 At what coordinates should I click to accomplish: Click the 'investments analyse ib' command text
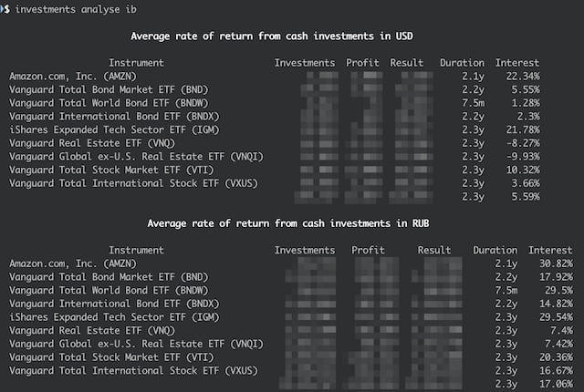(76, 9)
